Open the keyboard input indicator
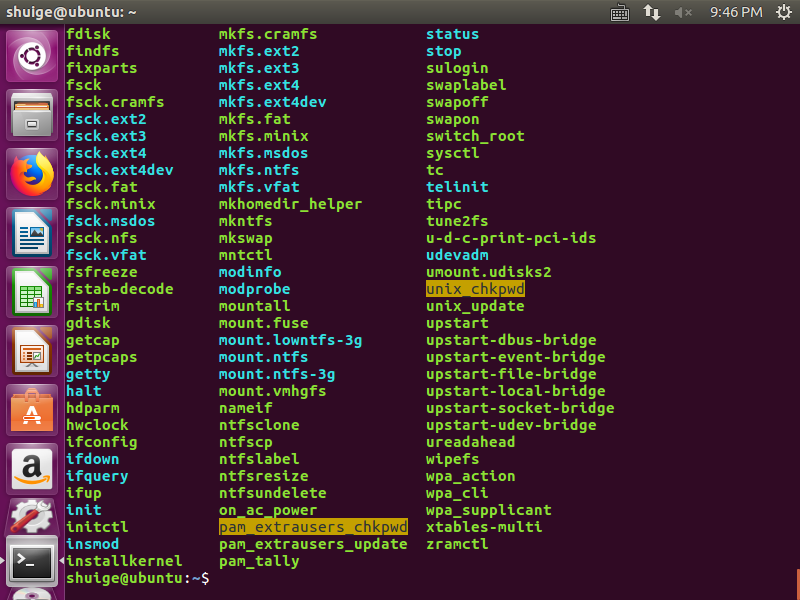This screenshot has width=800, height=600. pos(620,12)
